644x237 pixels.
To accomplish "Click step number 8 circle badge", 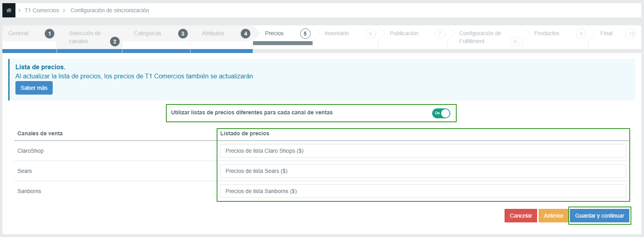I will point(515,42).
